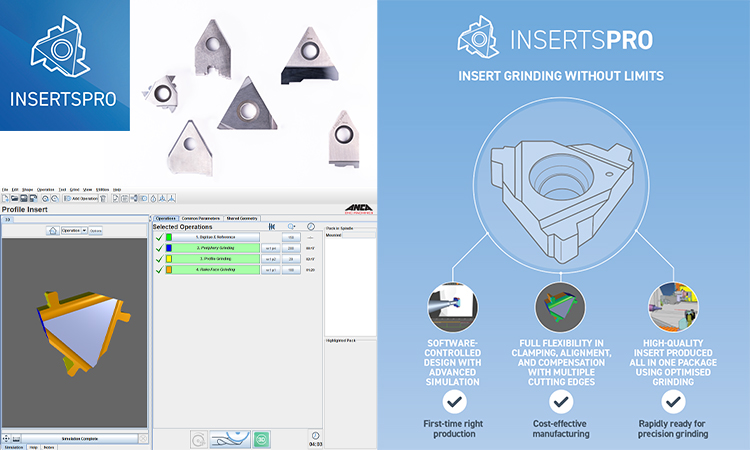Click the pan arrows icon below the viewport
The height and width of the screenshot is (450, 750).
7,438
